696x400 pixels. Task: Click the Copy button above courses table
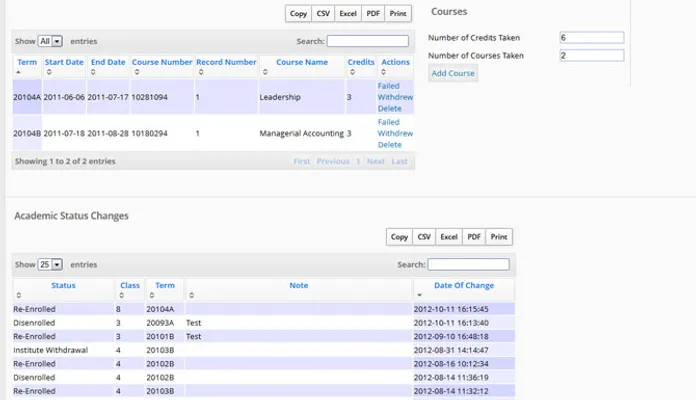tap(298, 13)
